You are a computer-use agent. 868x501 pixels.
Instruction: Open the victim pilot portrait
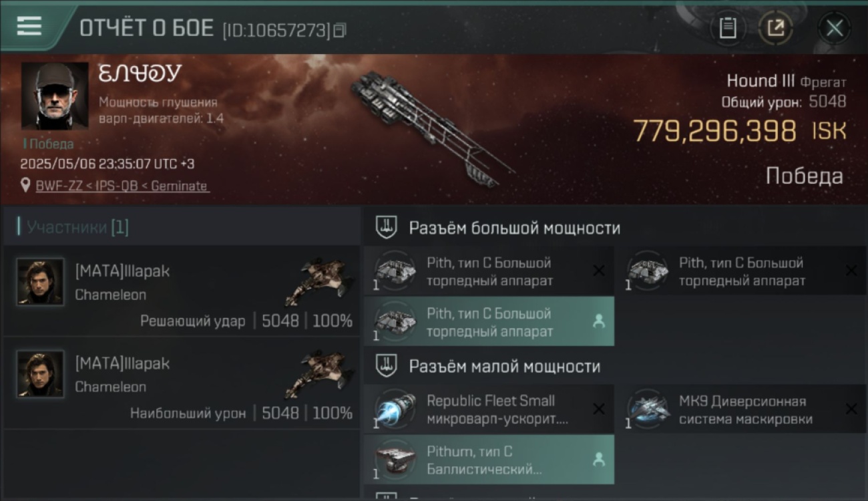55,96
